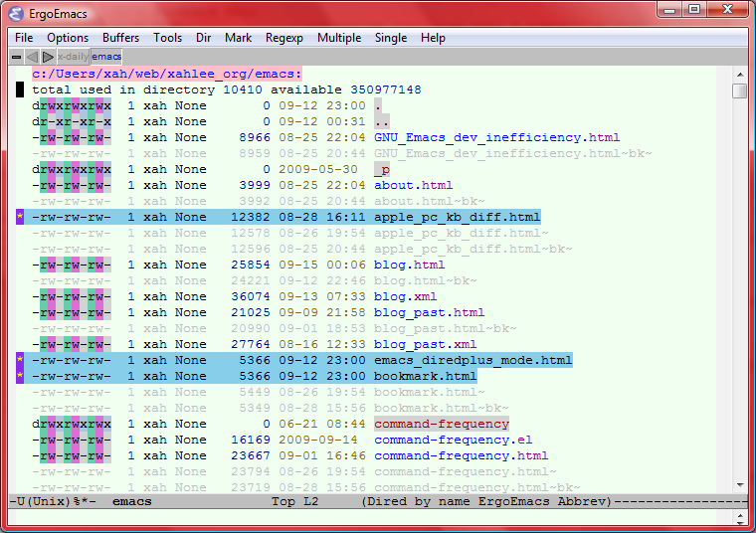Open the File menu
This screenshot has height=533, width=756.
click(24, 38)
